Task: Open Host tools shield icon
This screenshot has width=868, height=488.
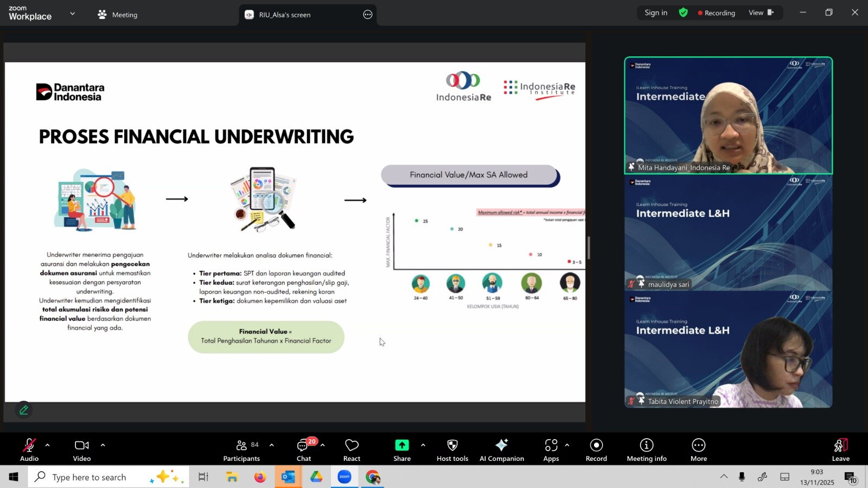Action: tap(452, 450)
